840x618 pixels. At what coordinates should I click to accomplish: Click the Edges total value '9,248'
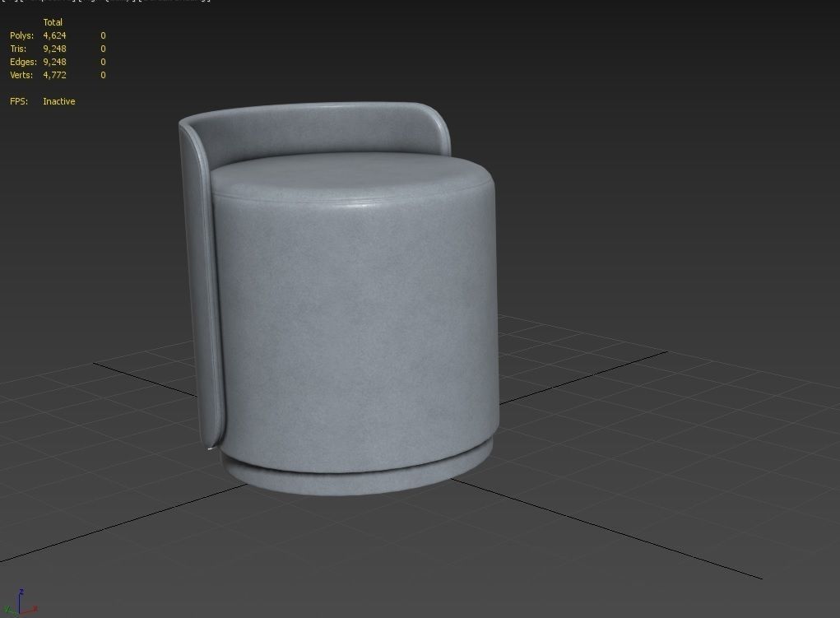pos(54,62)
